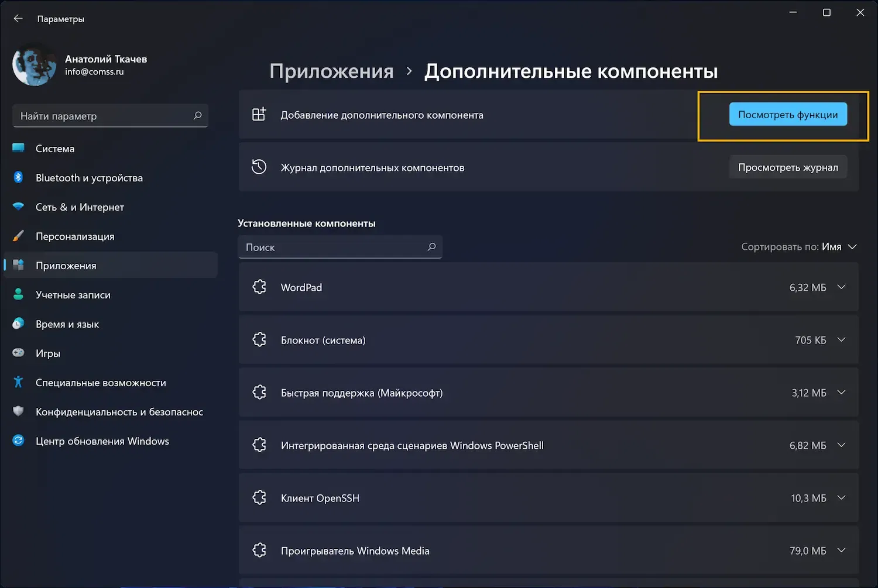878x588 pixels.
Task: Click the Посмотреть функции button
Action: pyautogui.click(x=788, y=115)
